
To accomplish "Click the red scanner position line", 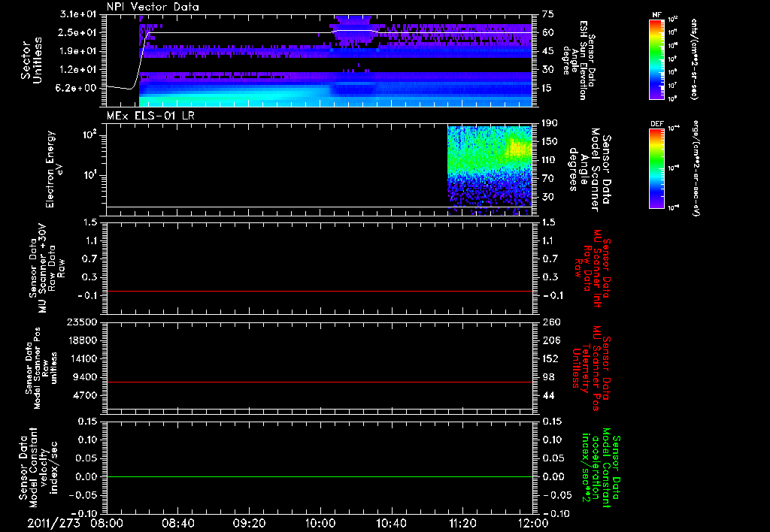I will [x=319, y=382].
